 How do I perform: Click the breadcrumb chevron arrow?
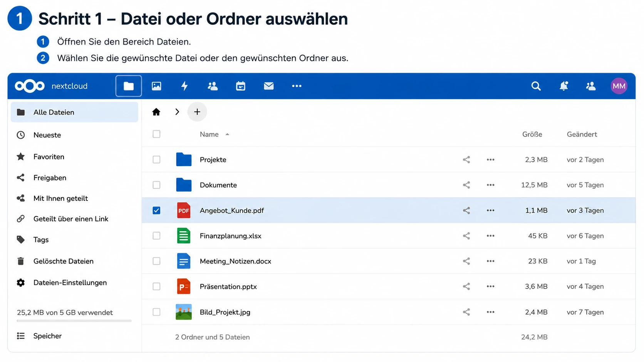[177, 112]
